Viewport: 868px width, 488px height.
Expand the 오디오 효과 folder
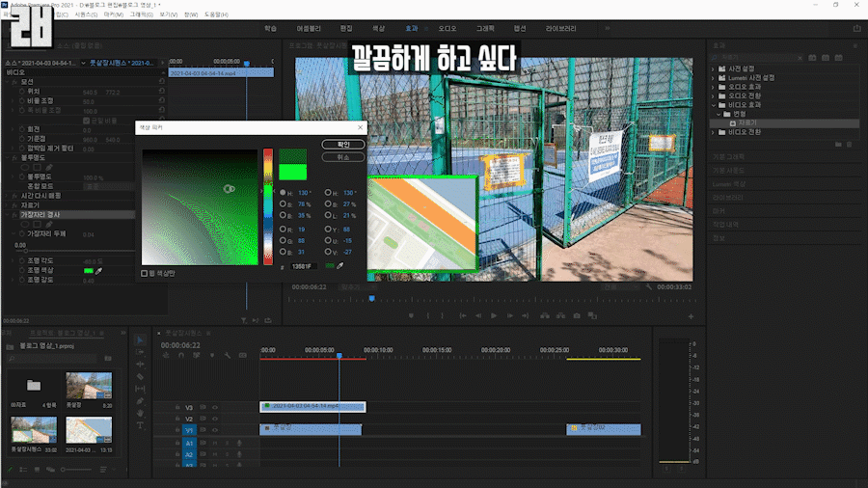713,87
